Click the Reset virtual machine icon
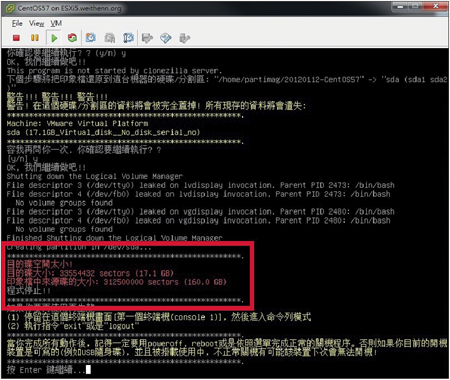 point(72,38)
